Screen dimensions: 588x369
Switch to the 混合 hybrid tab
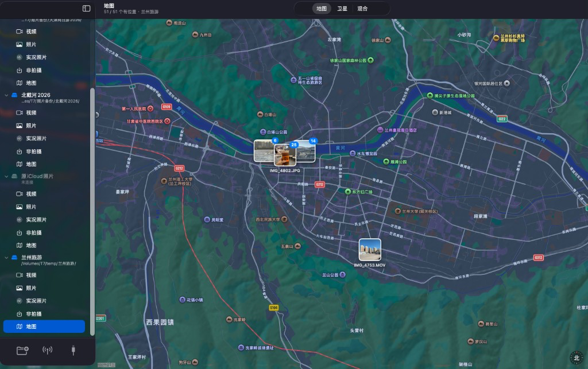pos(362,9)
